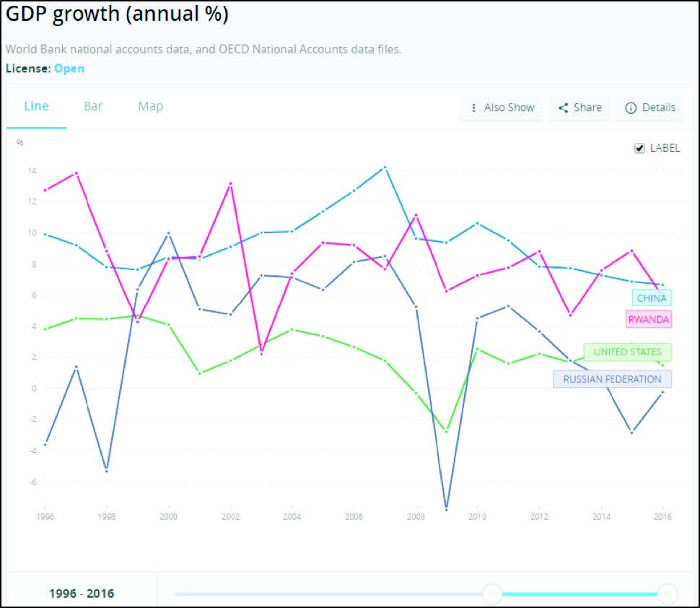Switch to the Bar chart tab

tap(93, 106)
